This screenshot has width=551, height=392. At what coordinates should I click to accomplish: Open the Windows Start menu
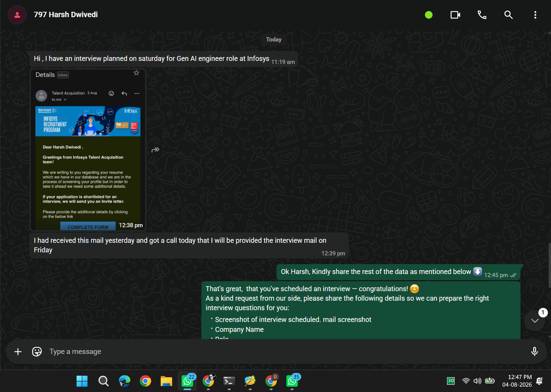click(82, 381)
